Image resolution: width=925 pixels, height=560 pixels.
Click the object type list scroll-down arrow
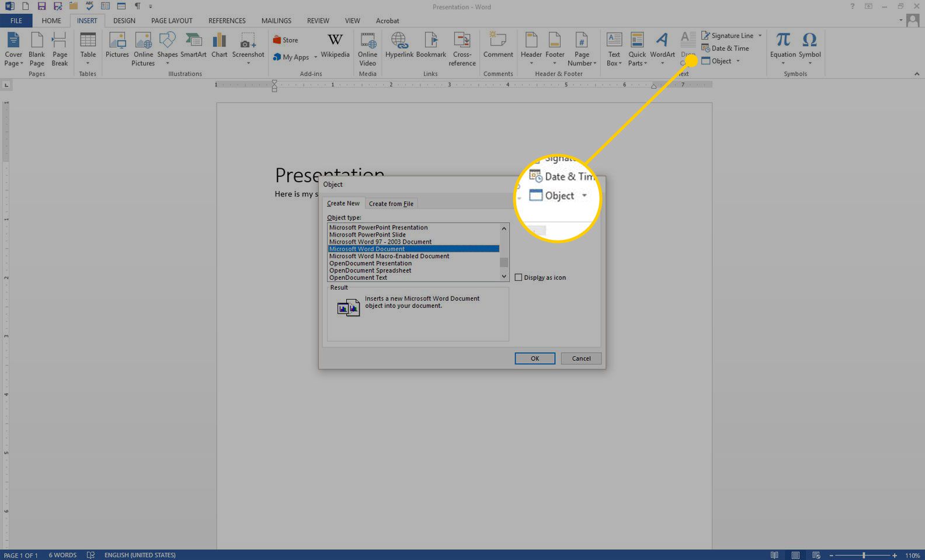pyautogui.click(x=504, y=277)
